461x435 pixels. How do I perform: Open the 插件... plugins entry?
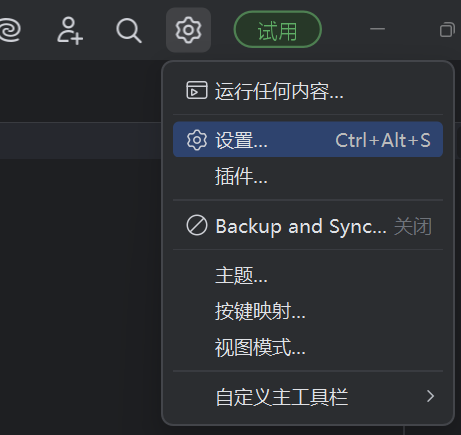pyautogui.click(x=308, y=176)
